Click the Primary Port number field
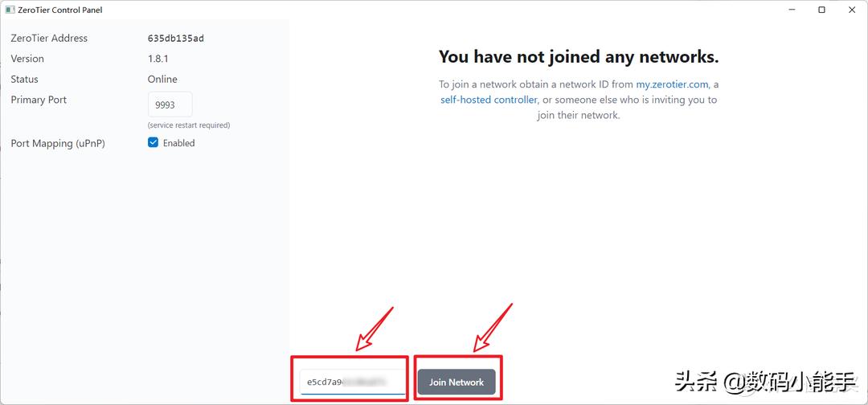 [170, 104]
